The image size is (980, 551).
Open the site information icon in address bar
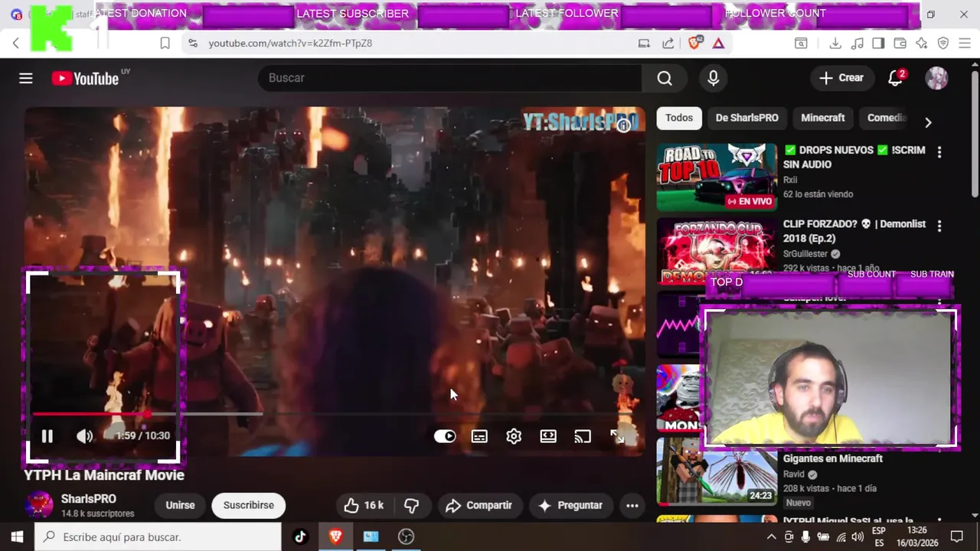(192, 44)
